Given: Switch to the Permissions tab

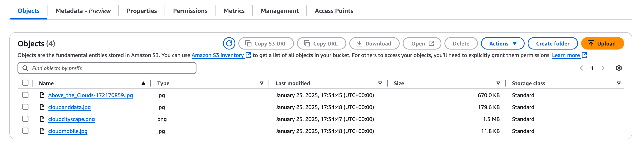Looking at the screenshot, I should (x=190, y=11).
